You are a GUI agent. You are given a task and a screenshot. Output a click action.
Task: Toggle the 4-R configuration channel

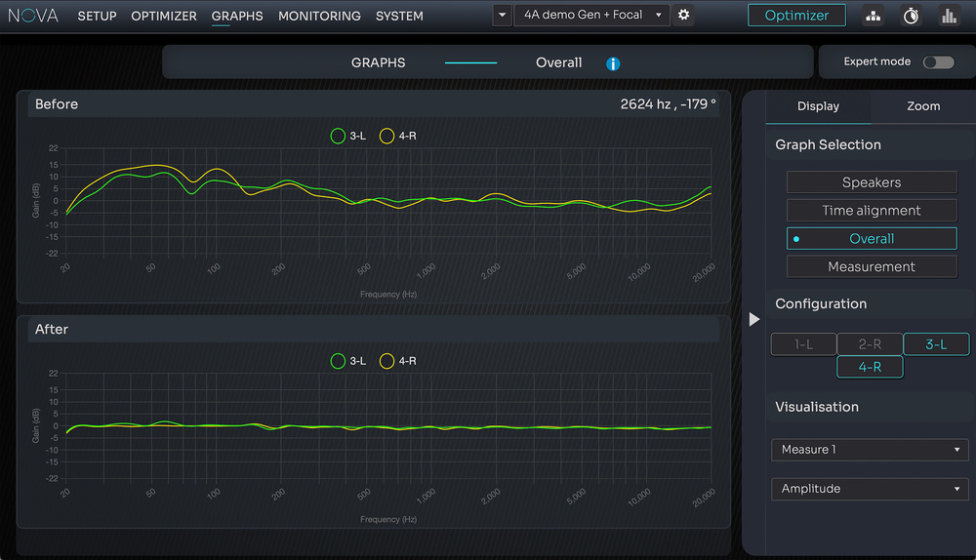coord(870,367)
